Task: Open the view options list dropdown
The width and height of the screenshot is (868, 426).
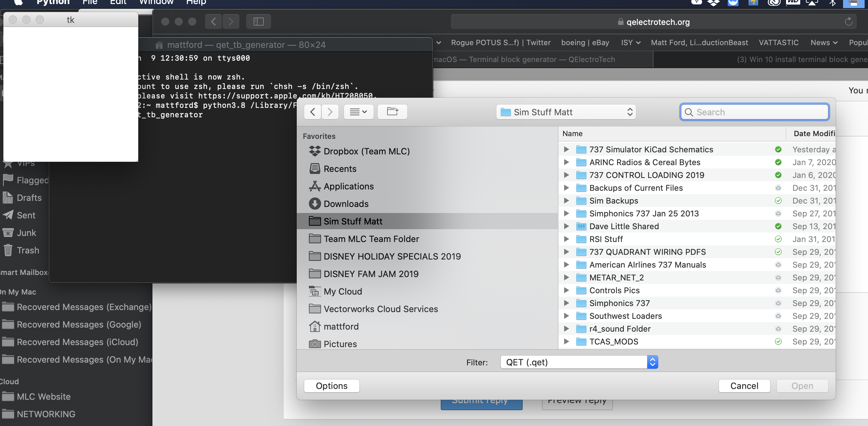Action: click(358, 112)
